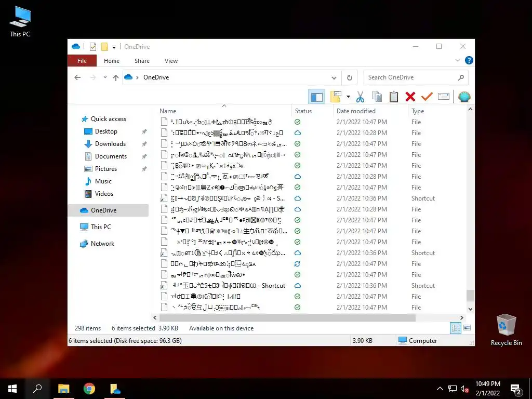The width and height of the screenshot is (532, 399).
Task: Click the vertical scrollbar up arrow
Action: tap(470, 109)
